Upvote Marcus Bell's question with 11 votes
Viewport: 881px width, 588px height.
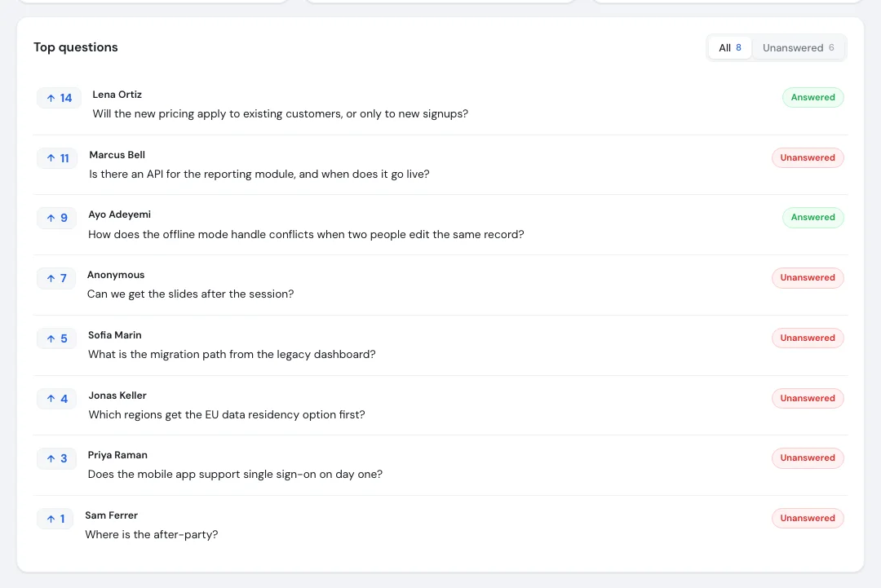57,158
